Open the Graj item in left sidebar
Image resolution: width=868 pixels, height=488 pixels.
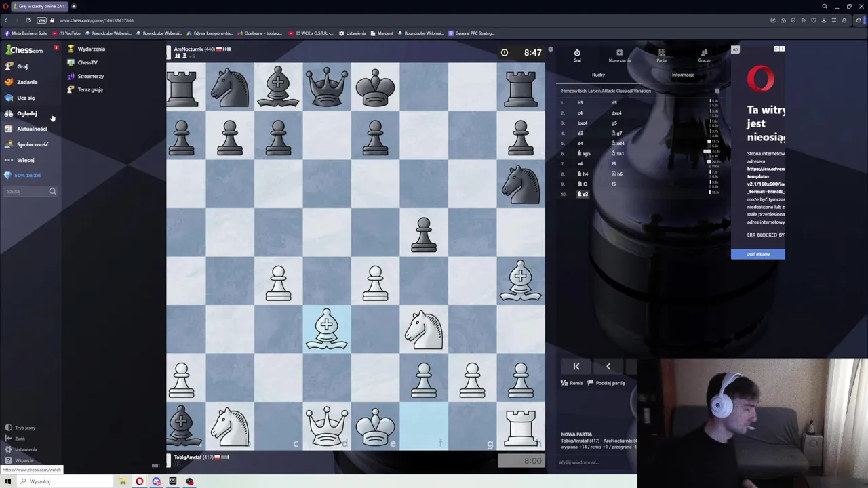[17, 66]
